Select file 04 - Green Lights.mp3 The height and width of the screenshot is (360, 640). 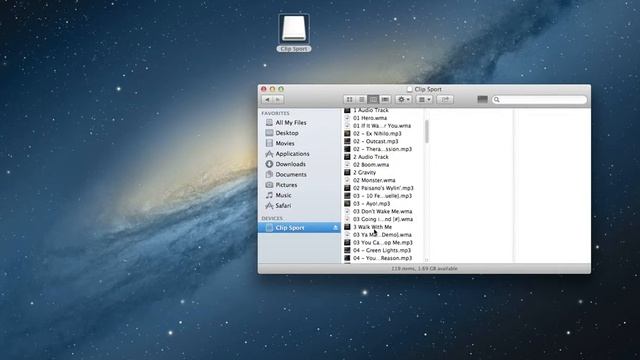click(383, 250)
